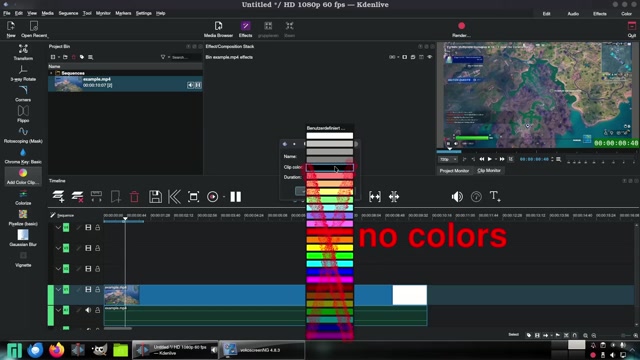Select the white color swatch in the list
640x360 pixels.
coord(330,136)
